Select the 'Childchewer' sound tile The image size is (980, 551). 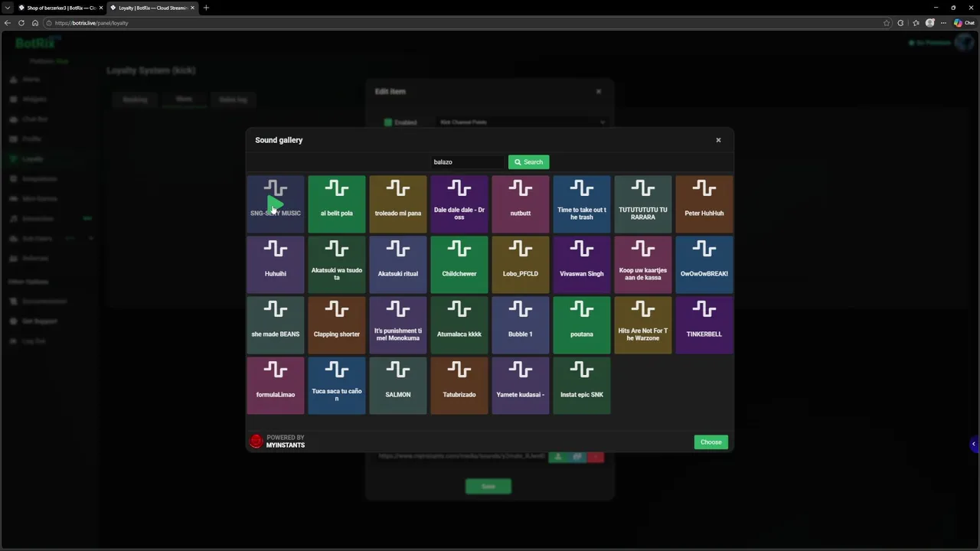[x=459, y=264]
